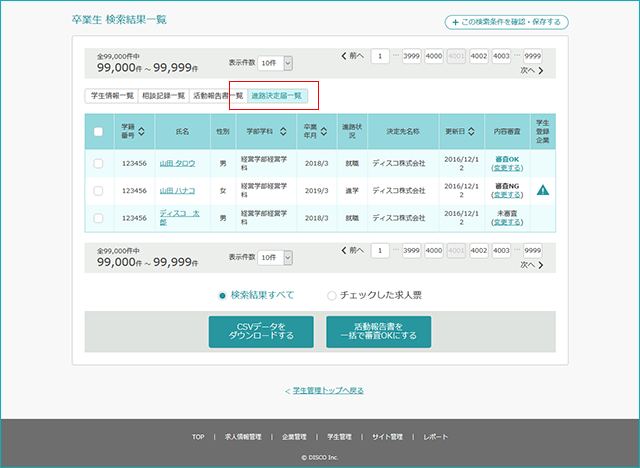640x468 pixels.
Task: Switch to 活動報告書一覧 tab
Action: (x=218, y=96)
